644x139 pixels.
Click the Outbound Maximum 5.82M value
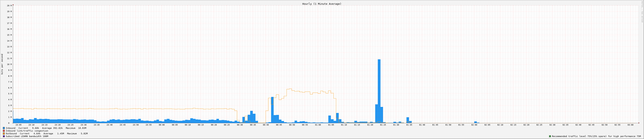click(x=84, y=134)
